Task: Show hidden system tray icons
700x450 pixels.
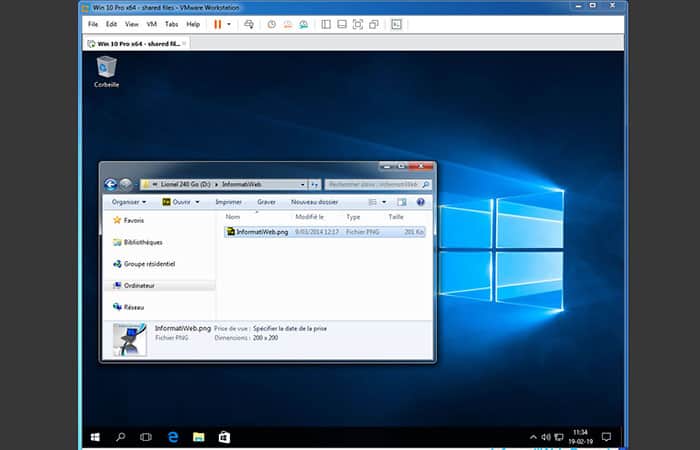Action: [533, 437]
